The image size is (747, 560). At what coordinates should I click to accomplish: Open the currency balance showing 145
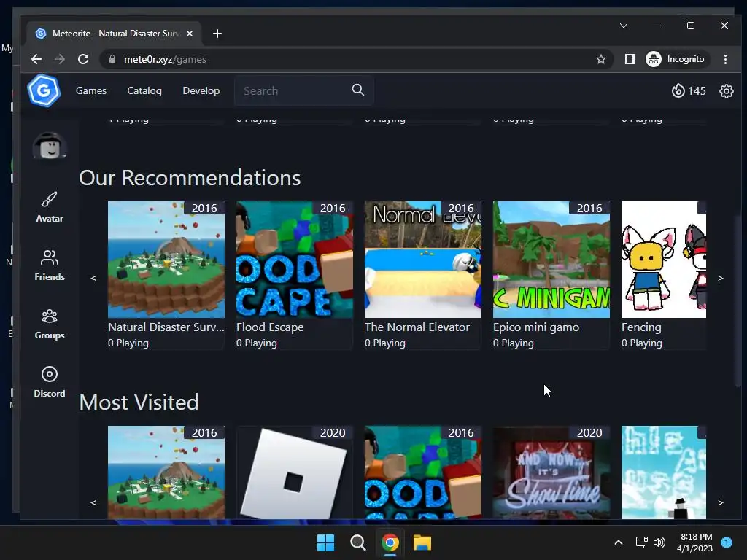(689, 91)
